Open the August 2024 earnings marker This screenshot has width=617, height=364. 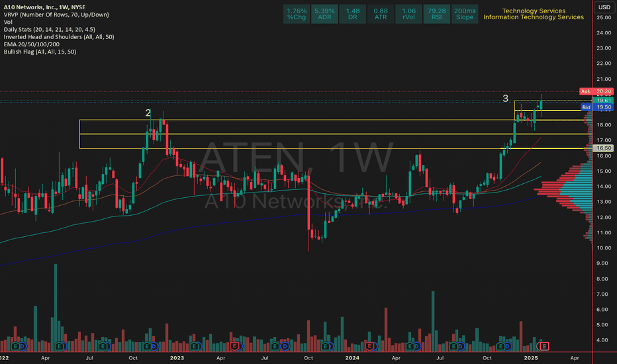(x=453, y=346)
